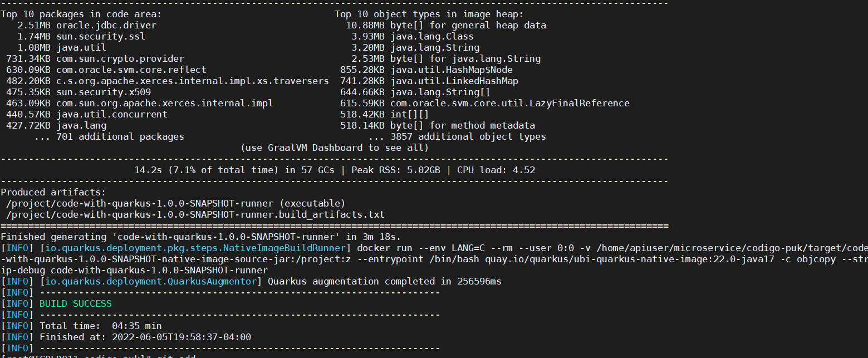Click 'byte[] for java.lang.String' line

[x=465, y=59]
